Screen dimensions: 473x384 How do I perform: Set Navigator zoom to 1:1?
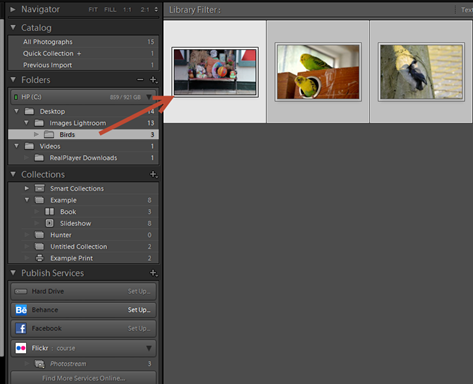127,10
